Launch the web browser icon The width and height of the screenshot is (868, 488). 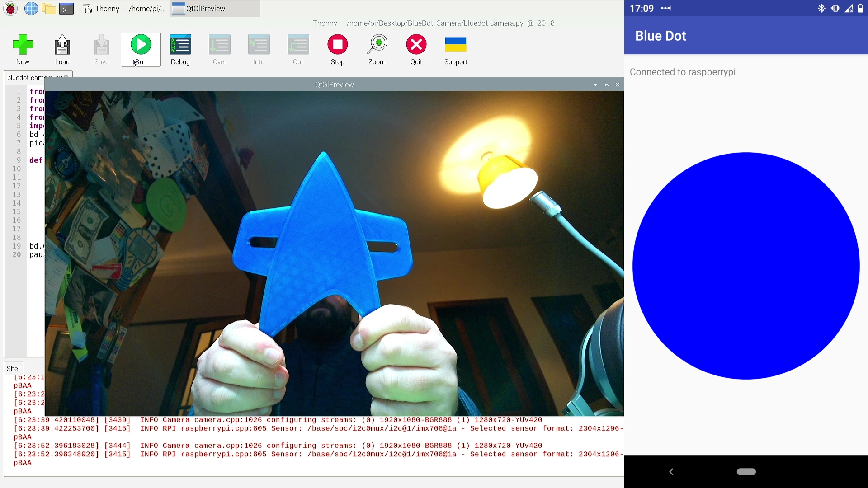pyautogui.click(x=31, y=9)
